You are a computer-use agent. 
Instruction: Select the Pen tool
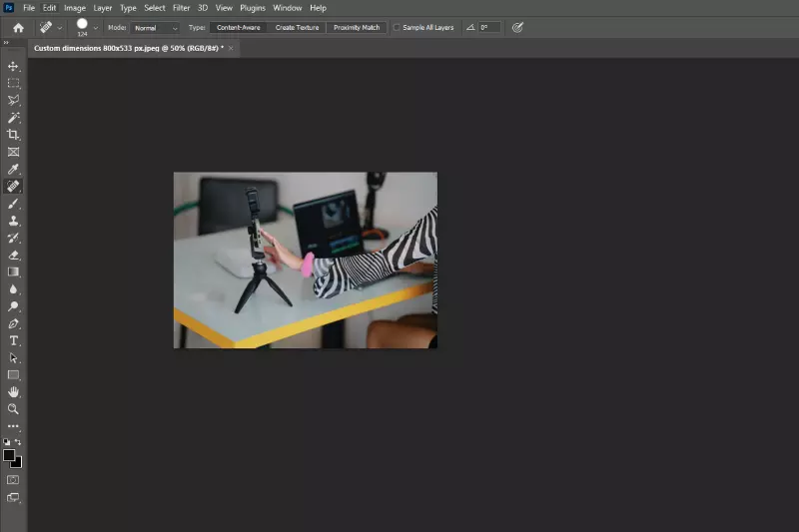[x=13, y=323]
